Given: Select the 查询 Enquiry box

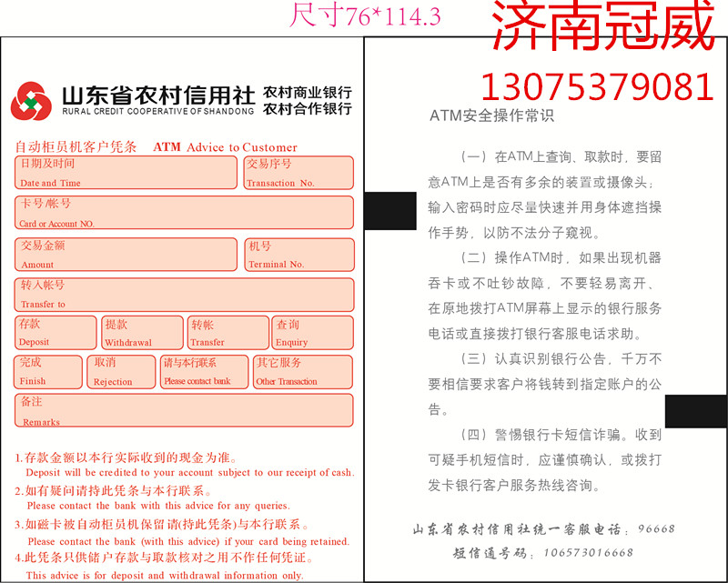Looking at the screenshot, I should (x=312, y=333).
